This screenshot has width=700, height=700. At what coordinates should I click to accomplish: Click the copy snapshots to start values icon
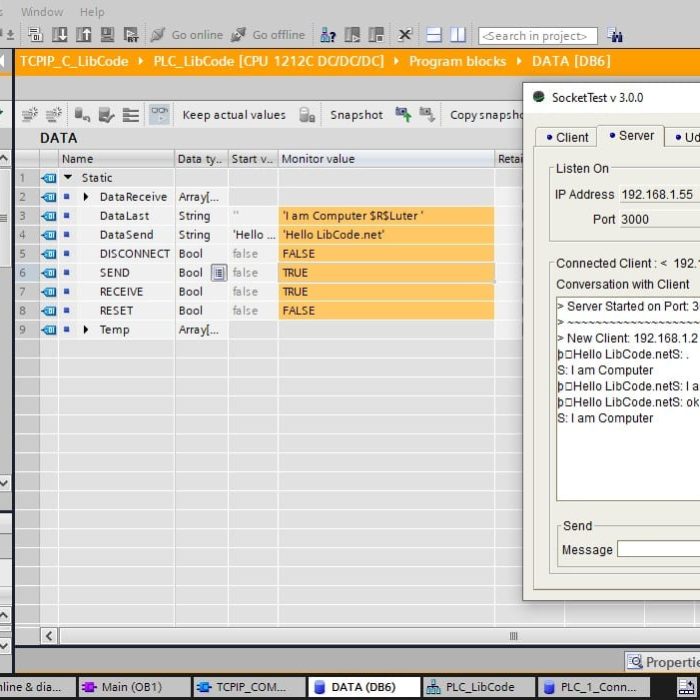click(403, 115)
